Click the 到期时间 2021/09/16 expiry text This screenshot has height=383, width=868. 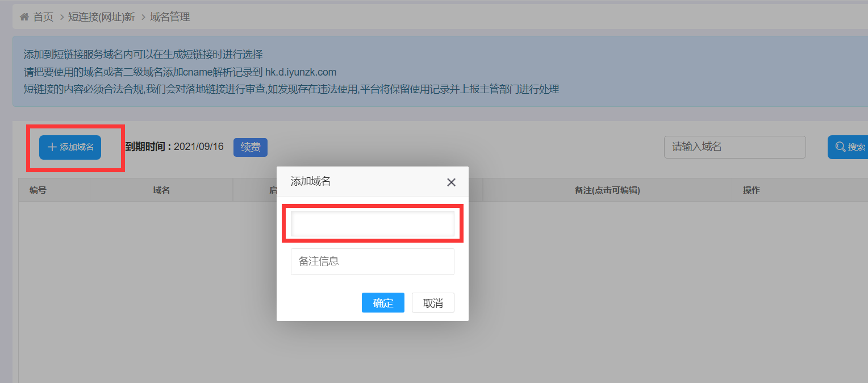point(174,147)
